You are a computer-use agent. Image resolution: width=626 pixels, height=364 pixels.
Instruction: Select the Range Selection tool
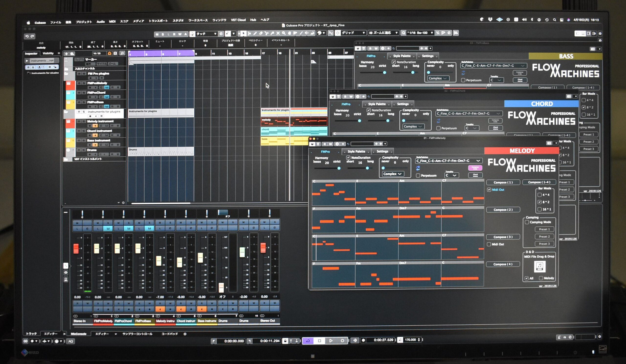pyautogui.click(x=249, y=33)
